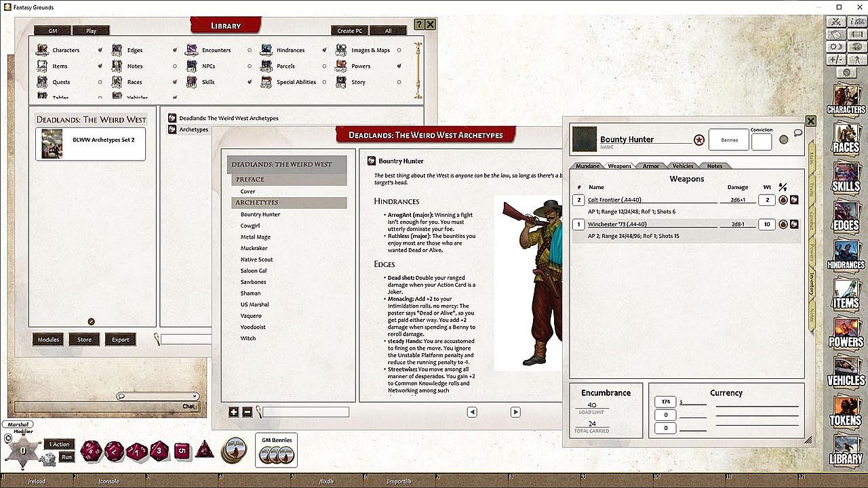Click the Store button in Library
The height and width of the screenshot is (488, 868).
85,340
